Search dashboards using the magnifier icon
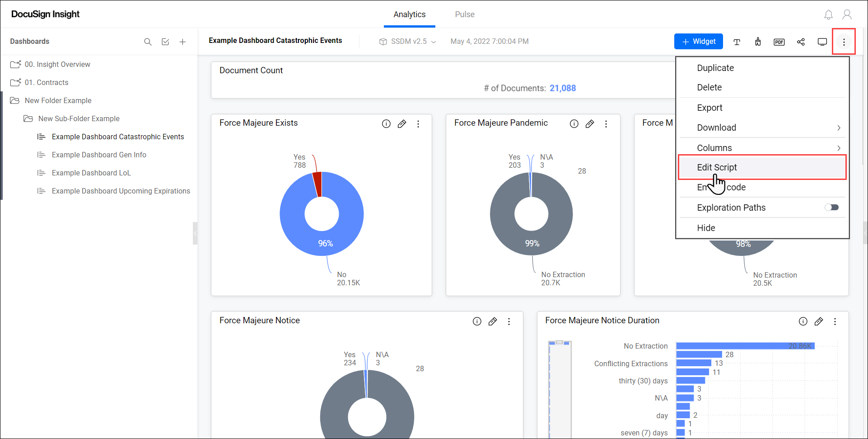This screenshot has width=868, height=439. tap(148, 42)
